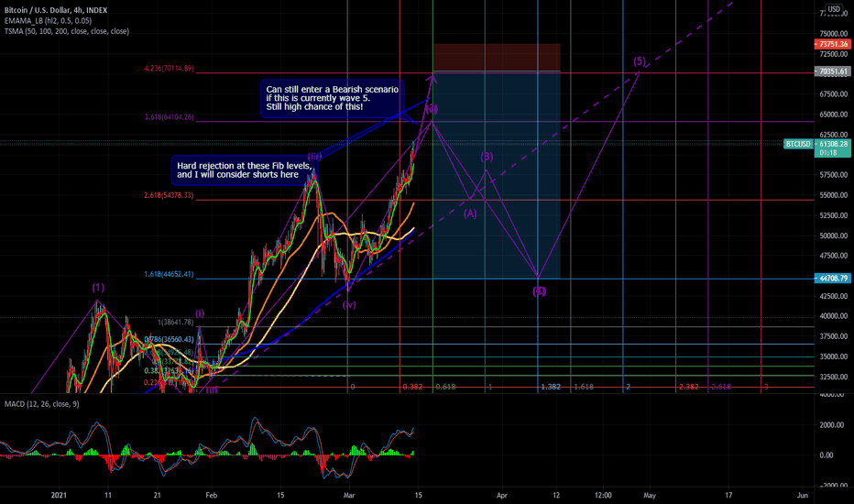The width and height of the screenshot is (854, 504).
Task: Select the wave (5) label
Action: (x=640, y=61)
